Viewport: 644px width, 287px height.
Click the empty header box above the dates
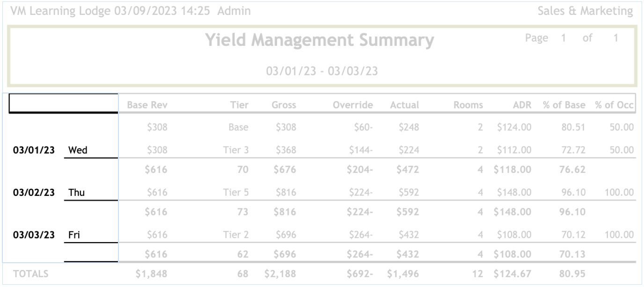[63, 103]
